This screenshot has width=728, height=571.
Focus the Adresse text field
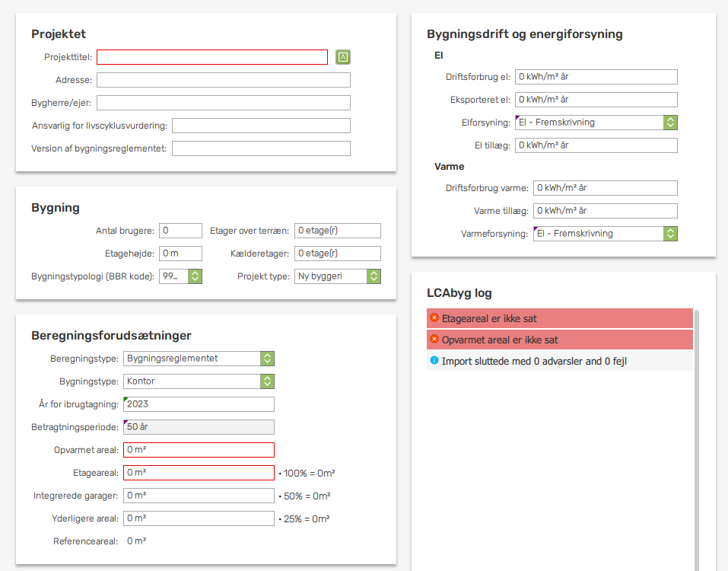pos(224,80)
